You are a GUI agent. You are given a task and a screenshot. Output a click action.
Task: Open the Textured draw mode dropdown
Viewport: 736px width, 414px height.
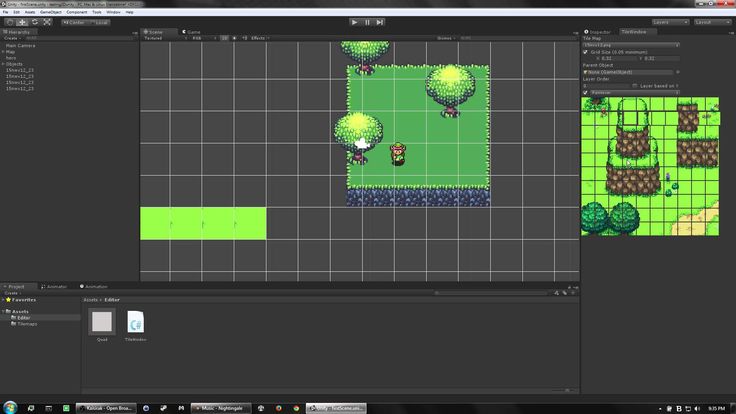pyautogui.click(x=165, y=38)
